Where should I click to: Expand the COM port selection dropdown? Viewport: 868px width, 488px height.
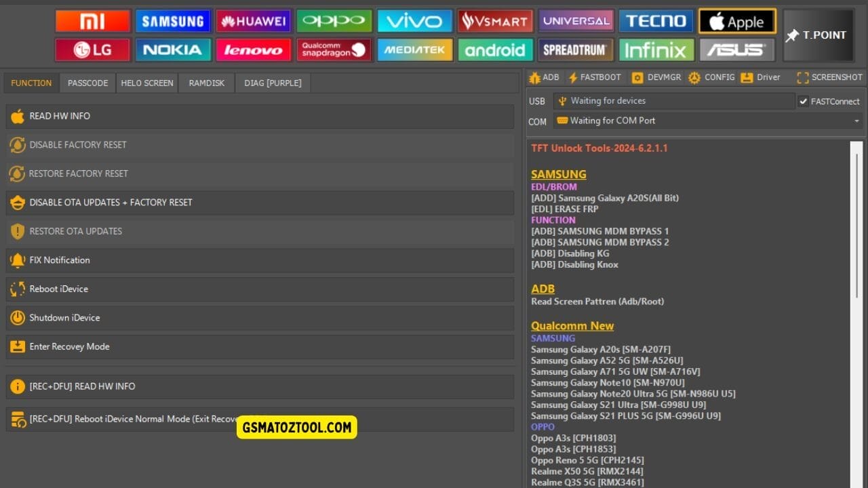pyautogui.click(x=856, y=121)
